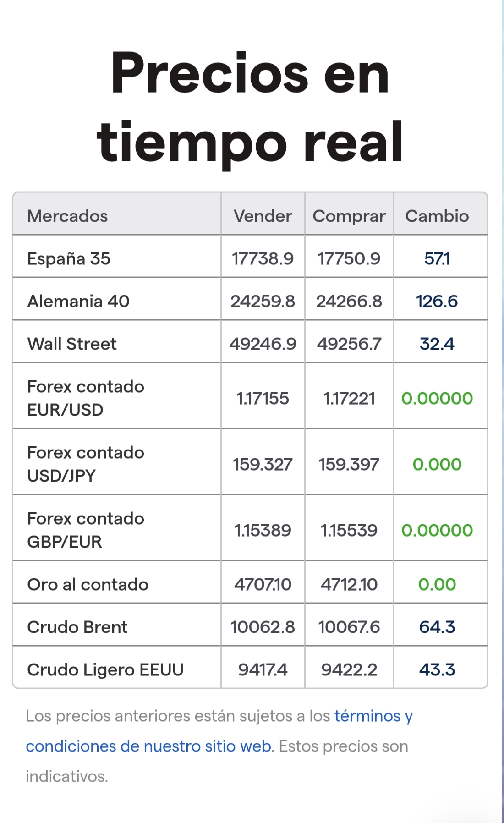This screenshot has width=504, height=823.
Task: Click Crudo Brent change value 64.3
Action: click(x=437, y=627)
